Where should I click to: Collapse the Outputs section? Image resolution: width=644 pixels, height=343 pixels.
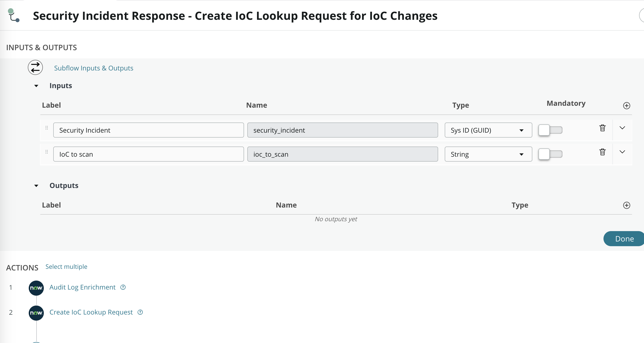tap(36, 186)
